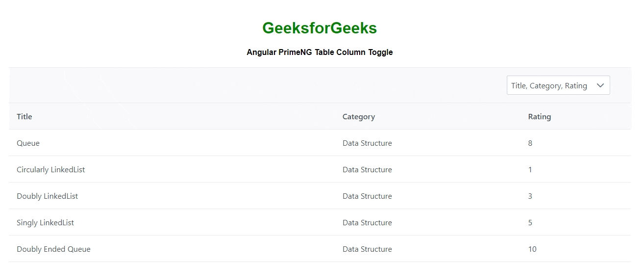
Task: Click the Angular PrimeNG Table Column Toggle subtitle
Action: (x=320, y=52)
